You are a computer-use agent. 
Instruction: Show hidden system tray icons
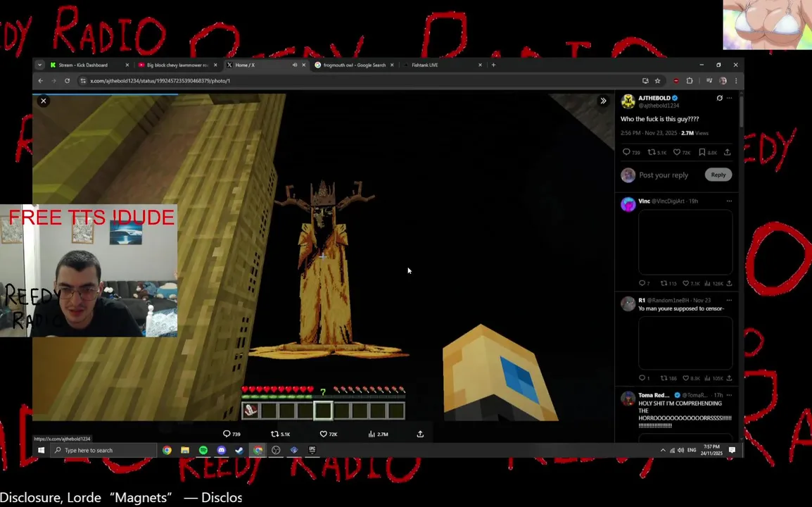pos(663,451)
